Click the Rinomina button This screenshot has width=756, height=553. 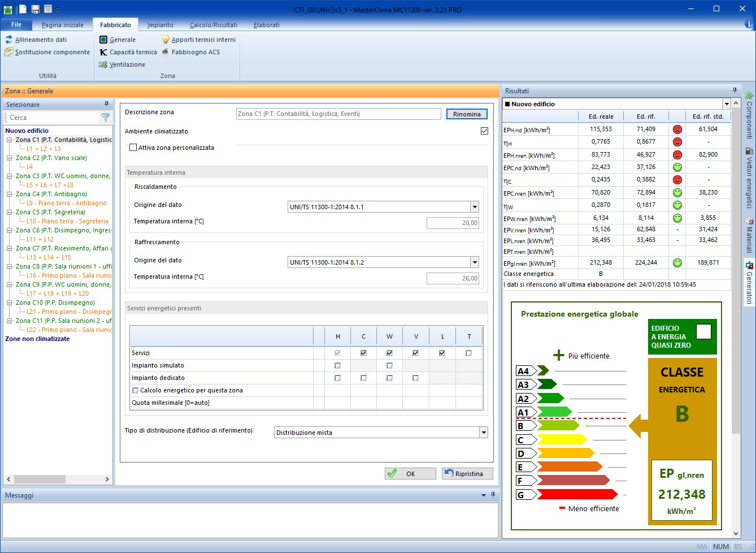coord(467,114)
